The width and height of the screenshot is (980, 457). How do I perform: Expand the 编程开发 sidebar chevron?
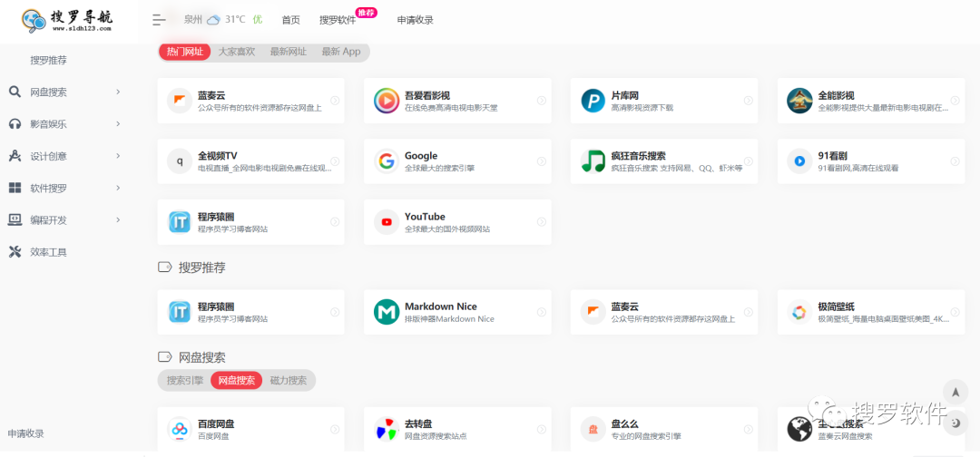coord(118,219)
